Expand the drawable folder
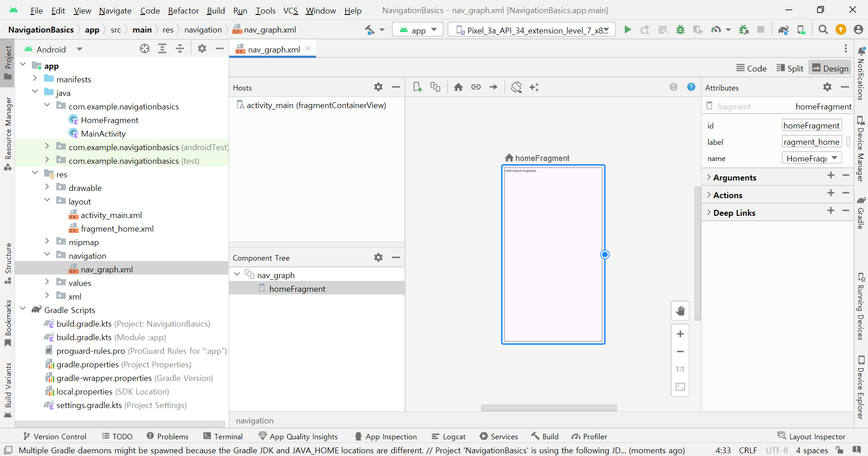Screen dimensions: 868x456 (47, 187)
